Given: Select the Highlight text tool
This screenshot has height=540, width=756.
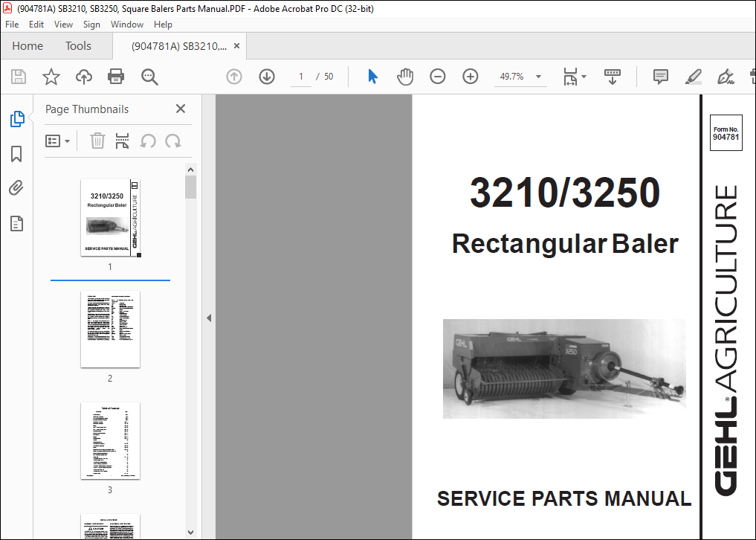Looking at the screenshot, I should pyautogui.click(x=694, y=77).
